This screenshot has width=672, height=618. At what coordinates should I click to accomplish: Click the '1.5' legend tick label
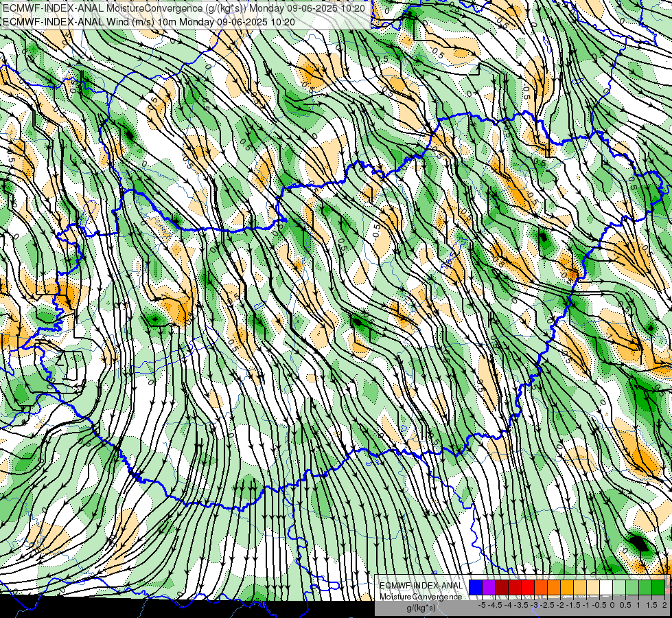(651, 605)
